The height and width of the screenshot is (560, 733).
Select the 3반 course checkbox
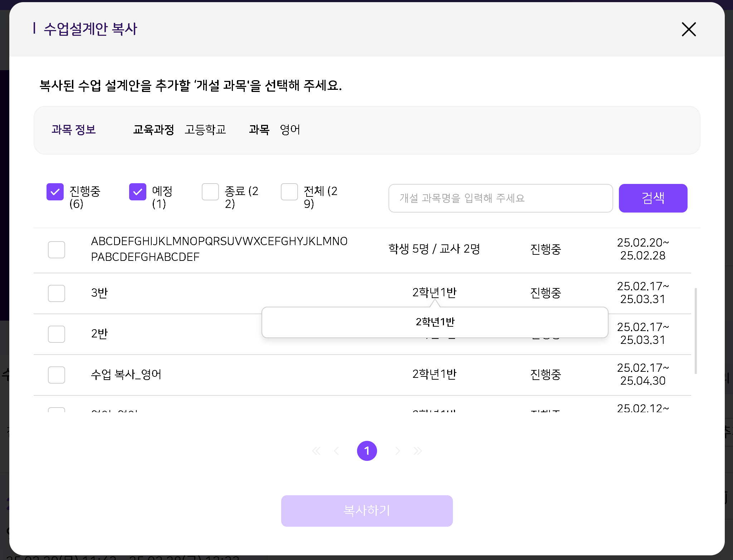(57, 293)
